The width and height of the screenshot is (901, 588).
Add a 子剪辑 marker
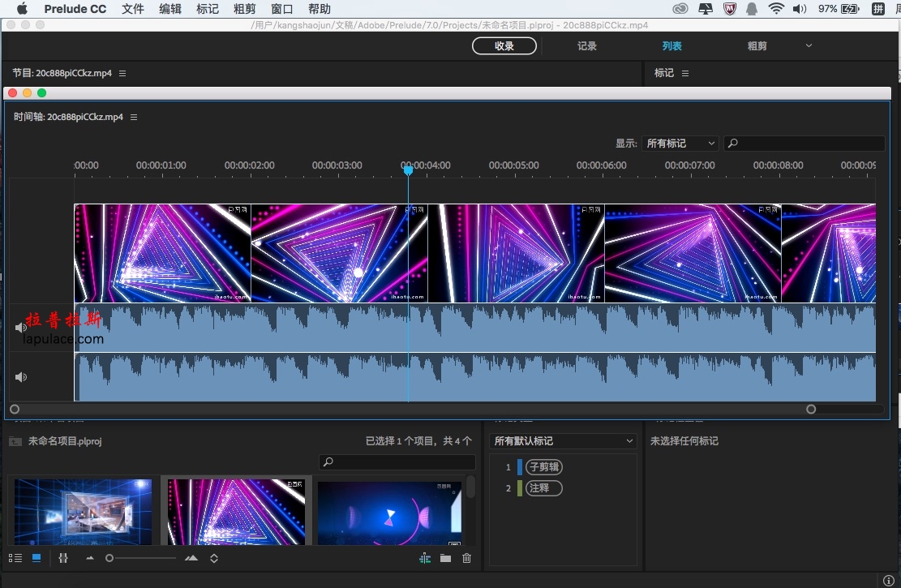pyautogui.click(x=543, y=466)
